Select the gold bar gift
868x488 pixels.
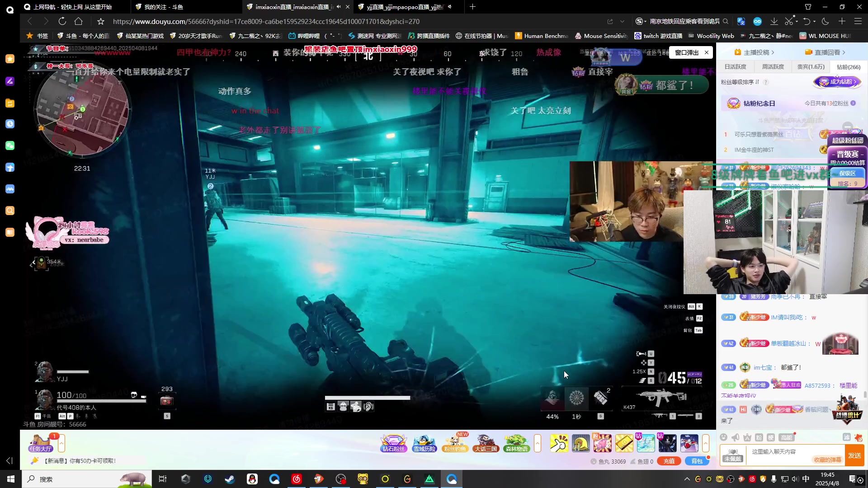(624, 443)
